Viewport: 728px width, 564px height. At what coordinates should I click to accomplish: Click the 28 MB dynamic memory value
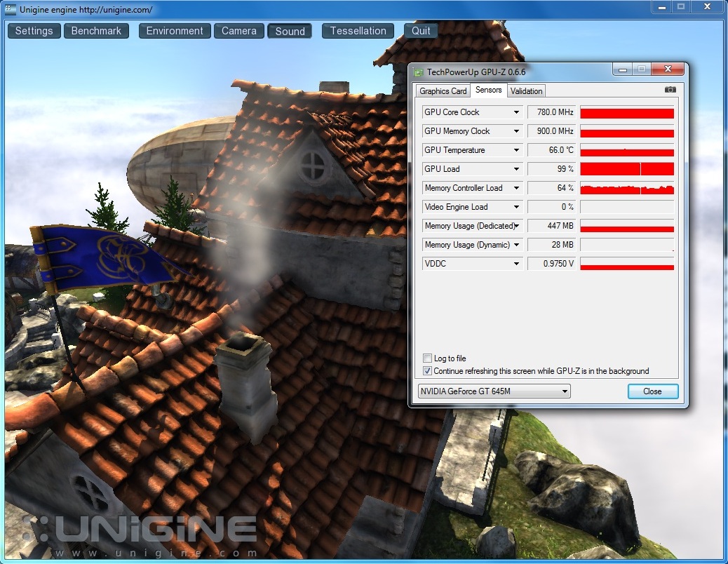(551, 245)
